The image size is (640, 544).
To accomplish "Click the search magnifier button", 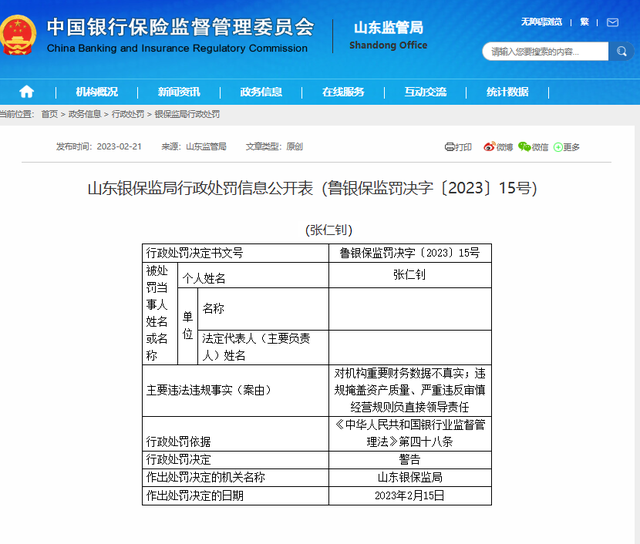I will point(622,51).
